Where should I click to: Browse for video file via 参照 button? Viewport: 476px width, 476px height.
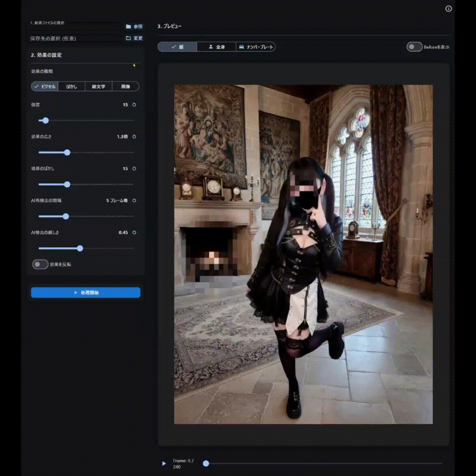click(134, 26)
